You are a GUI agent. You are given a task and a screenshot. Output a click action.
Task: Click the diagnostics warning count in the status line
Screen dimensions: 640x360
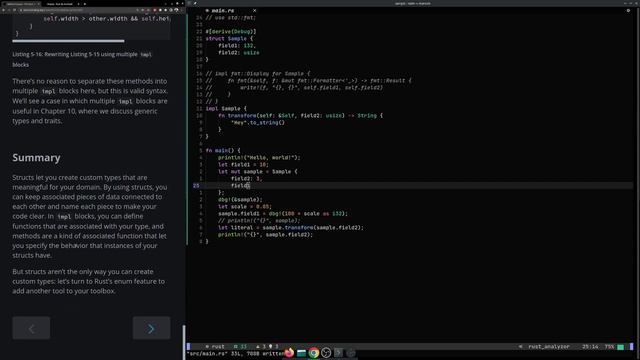click(261, 346)
